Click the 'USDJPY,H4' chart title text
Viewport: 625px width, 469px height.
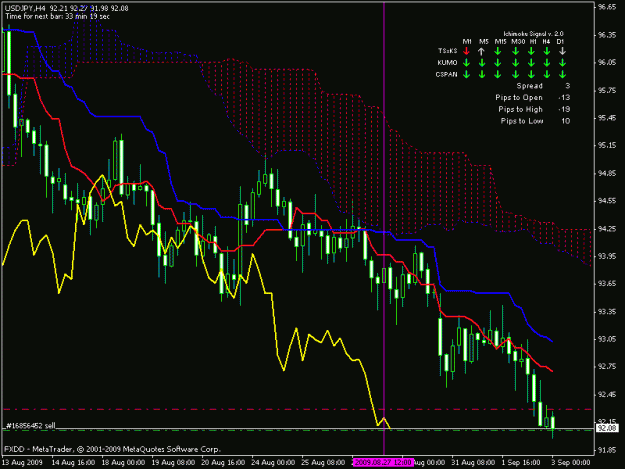(25, 8)
